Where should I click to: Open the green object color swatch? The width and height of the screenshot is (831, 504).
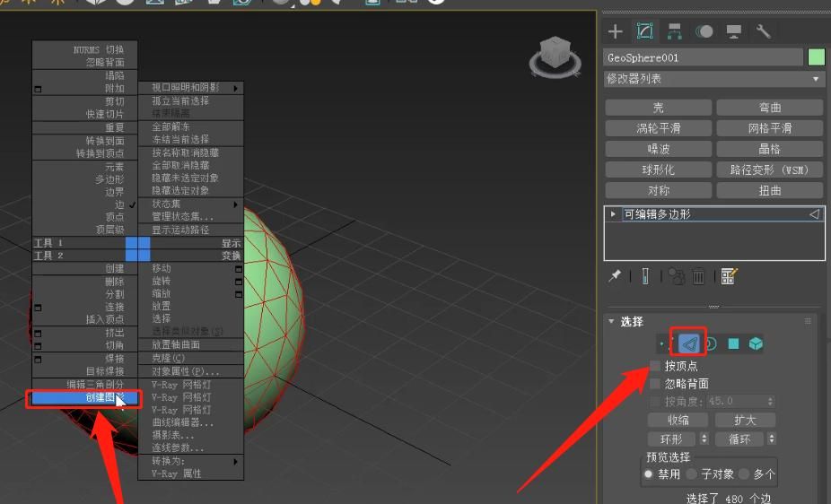(817, 57)
